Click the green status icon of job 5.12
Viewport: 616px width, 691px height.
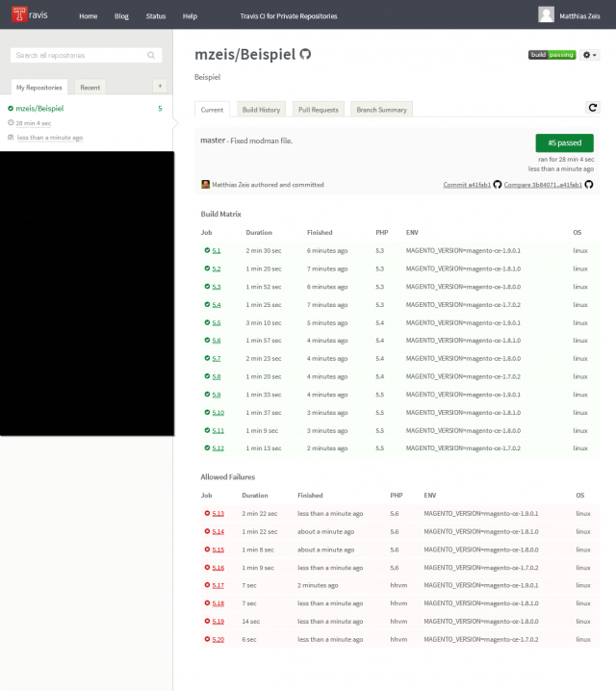207,448
